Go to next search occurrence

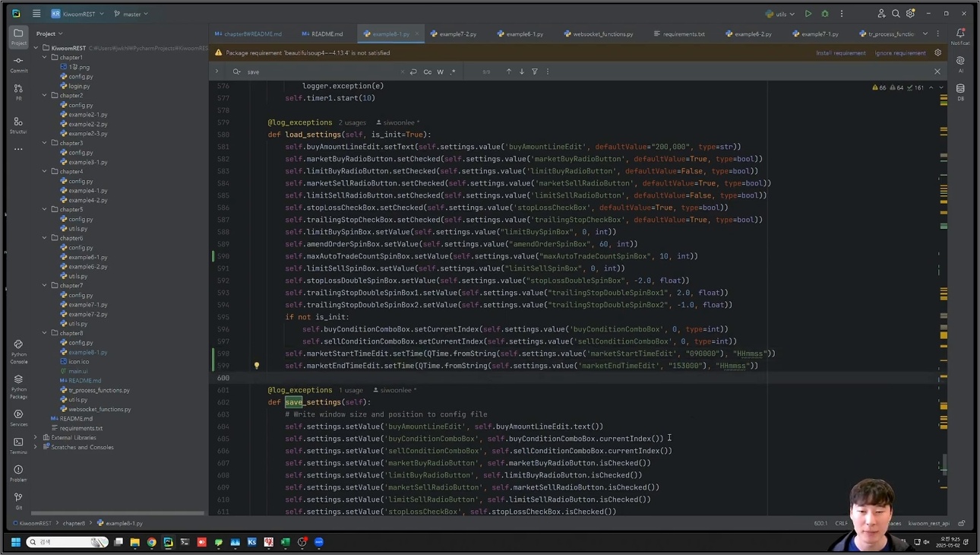click(x=522, y=71)
